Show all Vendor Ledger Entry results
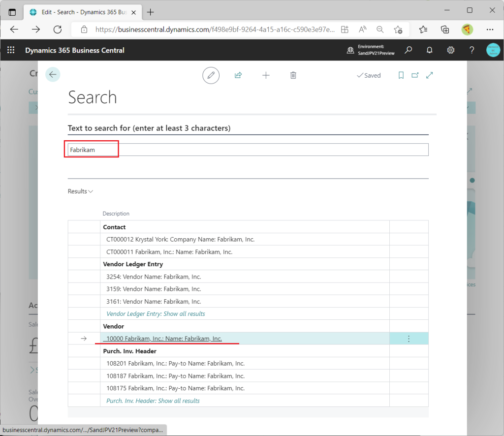 156,314
